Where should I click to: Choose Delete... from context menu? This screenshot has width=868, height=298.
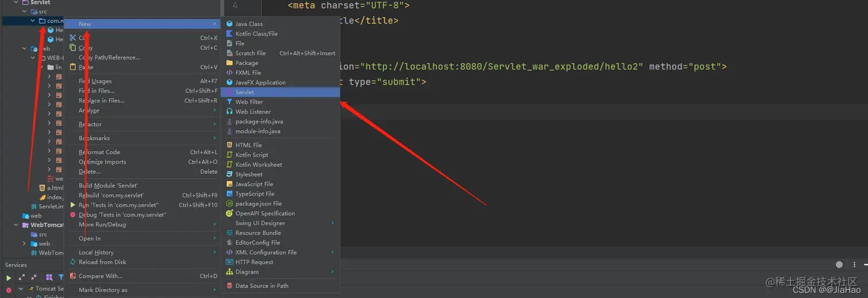(142, 172)
